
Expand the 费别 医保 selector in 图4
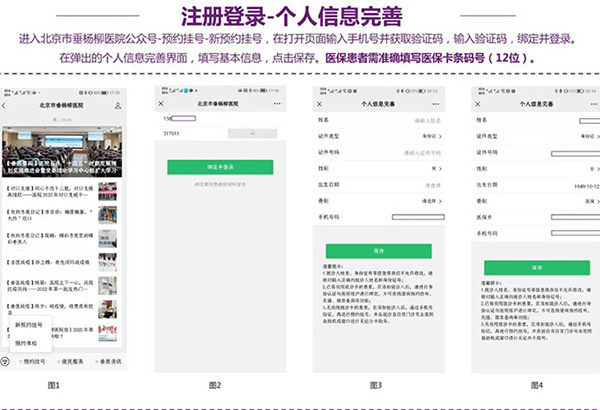click(x=590, y=199)
